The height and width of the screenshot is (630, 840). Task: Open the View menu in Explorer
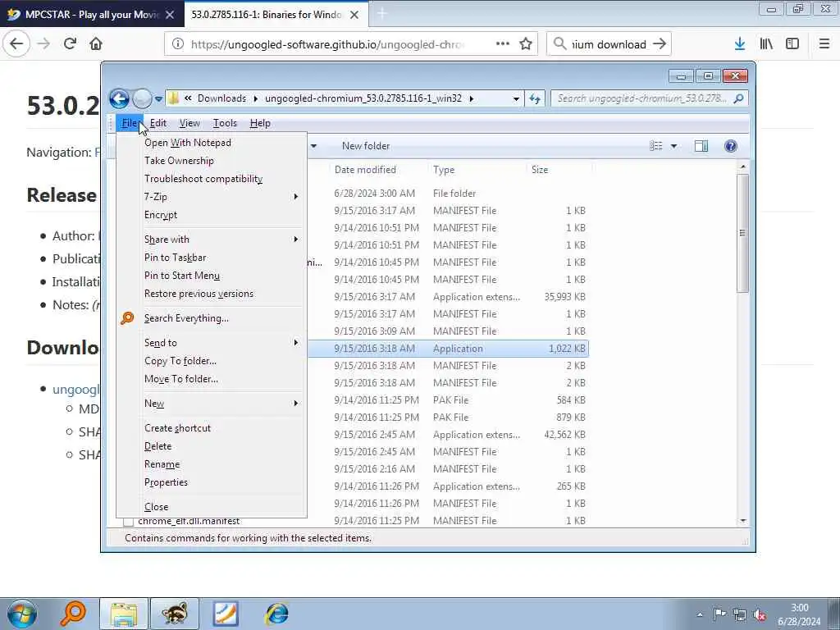tap(189, 123)
